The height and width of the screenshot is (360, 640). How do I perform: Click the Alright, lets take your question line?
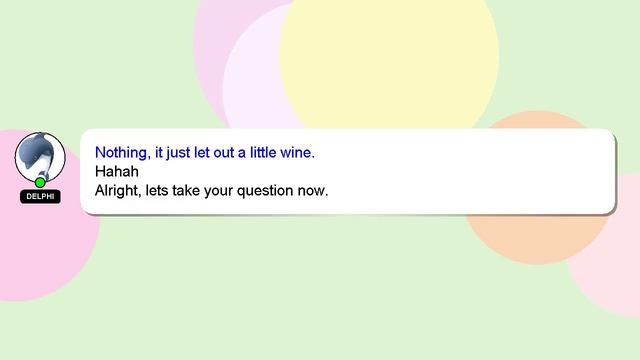coord(211,191)
